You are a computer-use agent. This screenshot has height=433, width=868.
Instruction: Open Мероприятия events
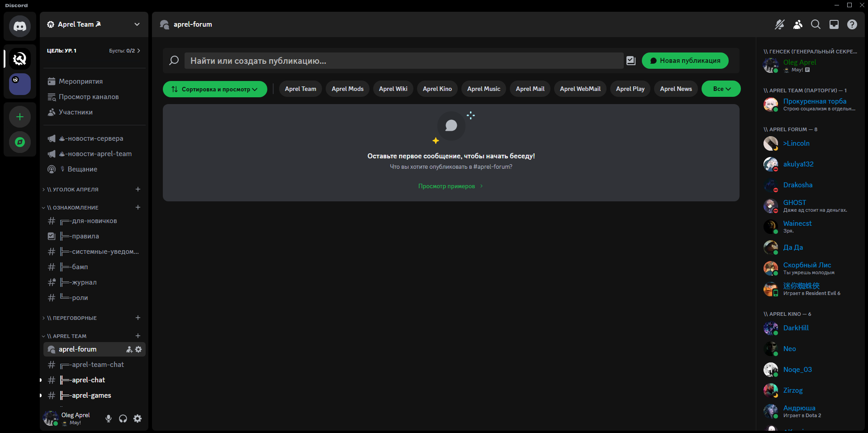coord(95,81)
